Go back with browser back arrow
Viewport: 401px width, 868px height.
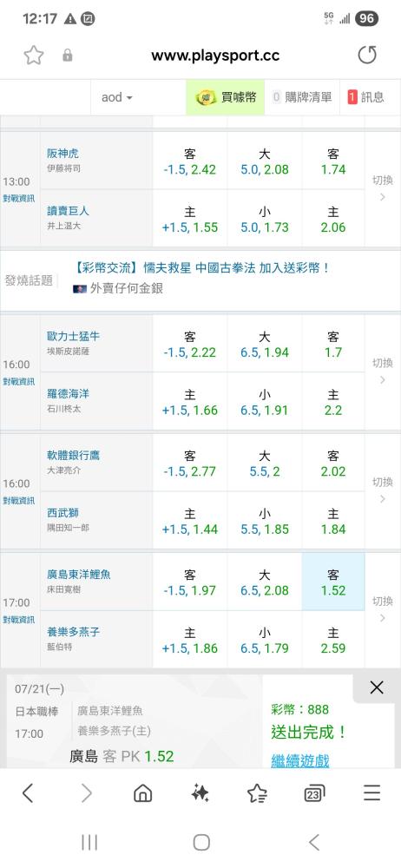(28, 793)
